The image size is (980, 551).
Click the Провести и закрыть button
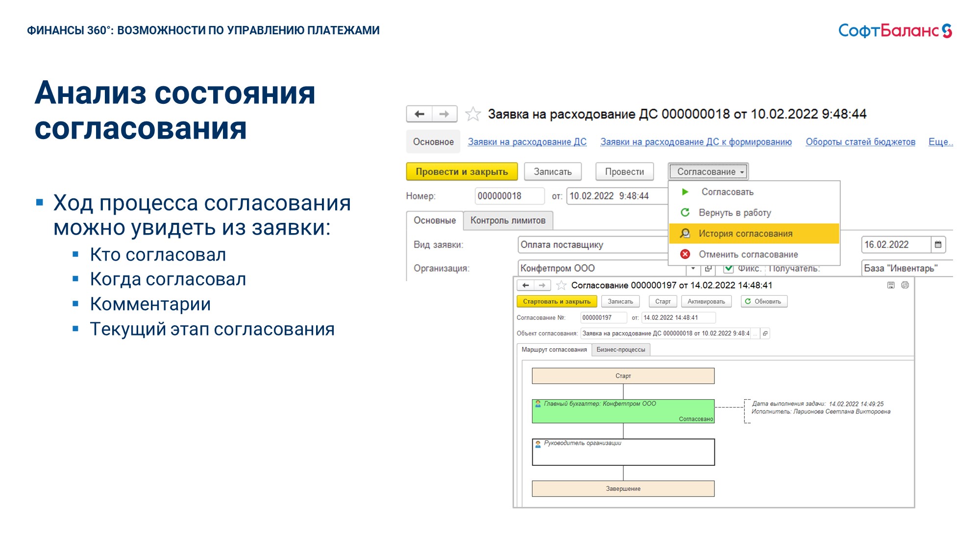coord(462,171)
